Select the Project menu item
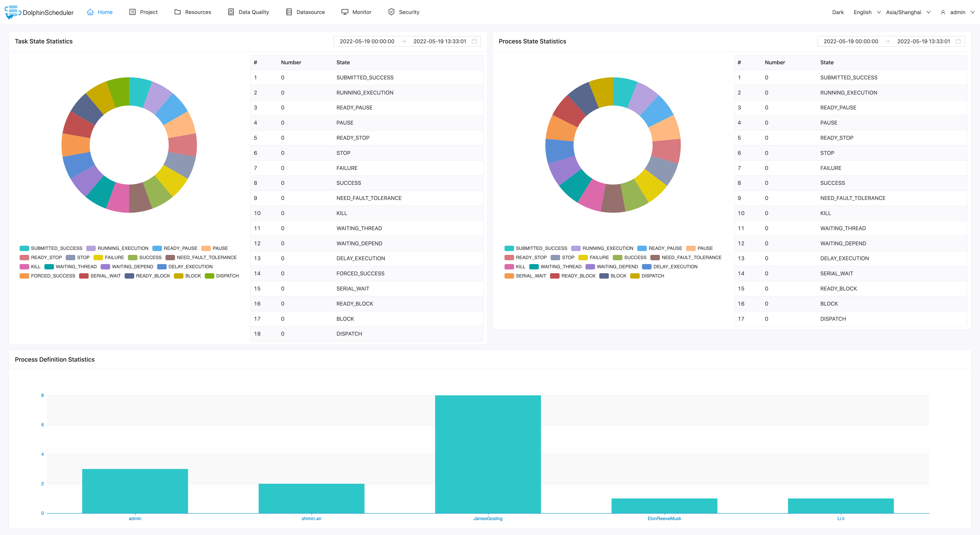This screenshot has height=535, width=980. tap(148, 12)
